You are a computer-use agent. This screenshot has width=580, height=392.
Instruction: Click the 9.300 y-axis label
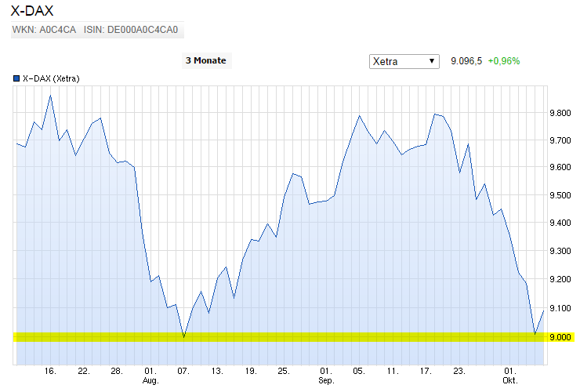click(x=560, y=251)
